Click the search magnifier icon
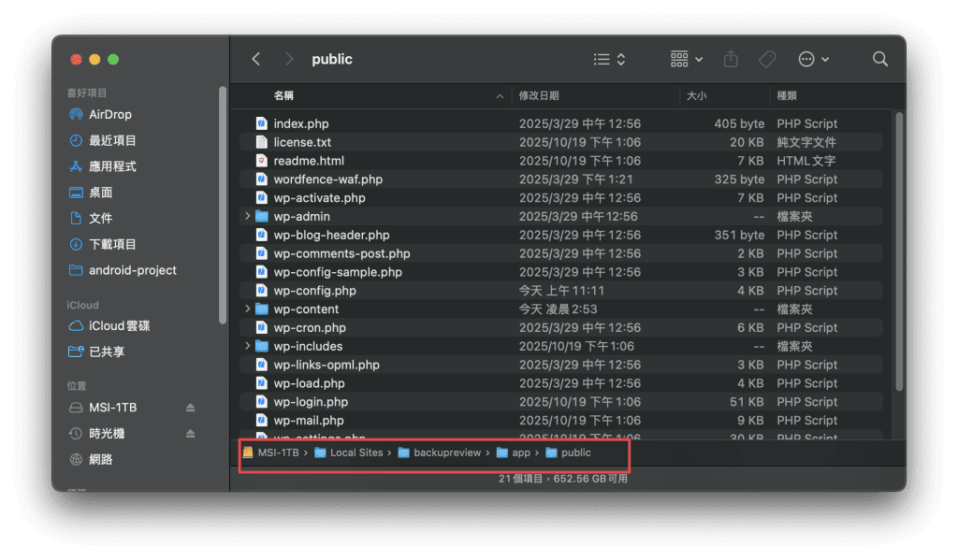Viewport: 958px width, 560px height. pos(879,59)
